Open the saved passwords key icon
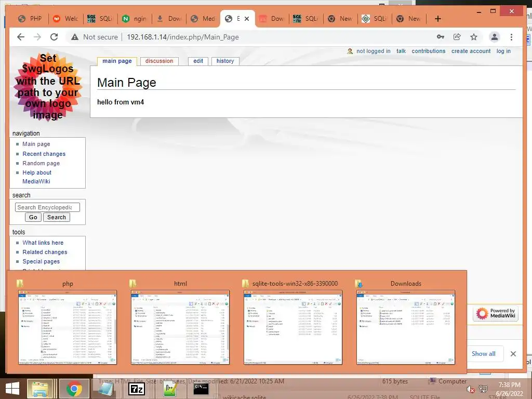The height and width of the screenshot is (399, 532). [x=441, y=37]
